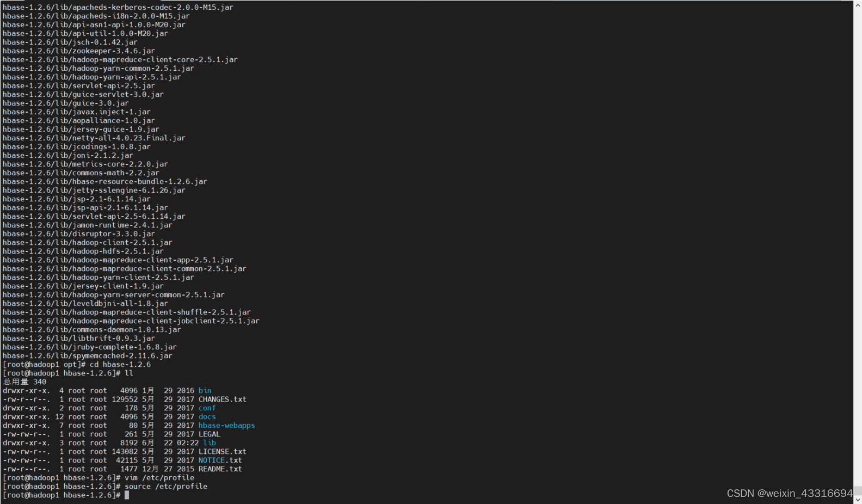Click the 'hadoop-yarn-common-2.5.1.jar' line

tap(98, 69)
